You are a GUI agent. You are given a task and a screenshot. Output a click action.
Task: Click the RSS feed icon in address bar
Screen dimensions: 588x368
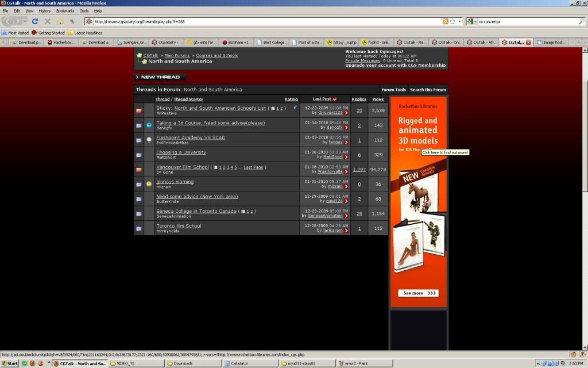(x=445, y=21)
